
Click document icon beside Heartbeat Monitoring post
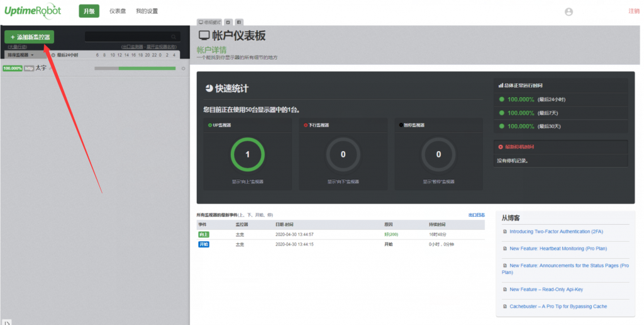pos(505,249)
